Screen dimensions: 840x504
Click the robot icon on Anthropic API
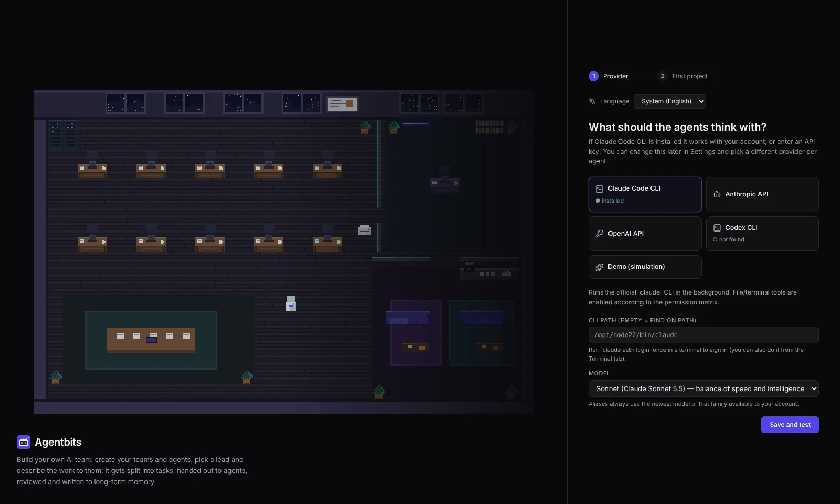(717, 194)
